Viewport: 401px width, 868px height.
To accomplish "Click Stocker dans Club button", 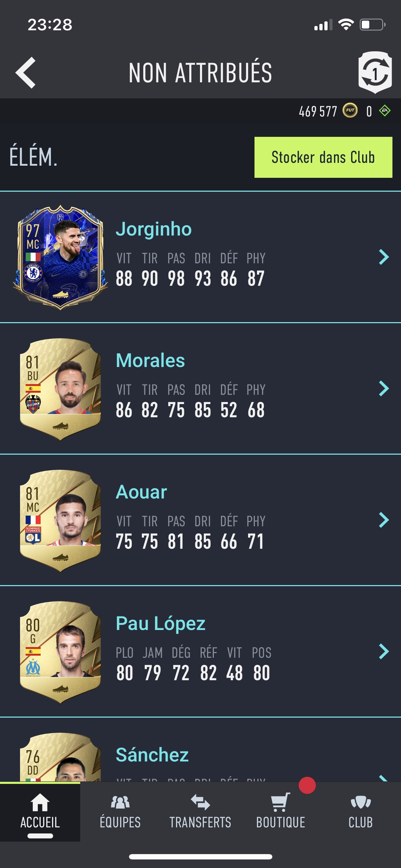I will [x=323, y=157].
